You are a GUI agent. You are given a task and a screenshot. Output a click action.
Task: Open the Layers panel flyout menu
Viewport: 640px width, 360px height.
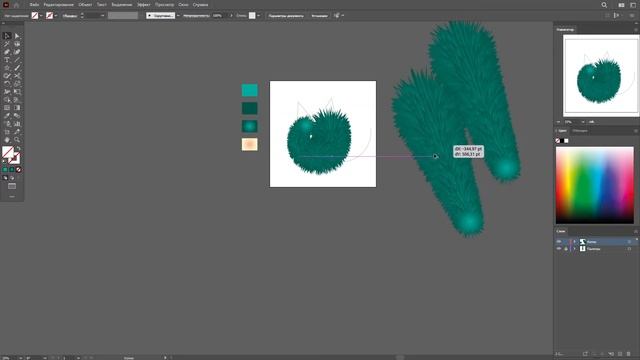(636, 231)
